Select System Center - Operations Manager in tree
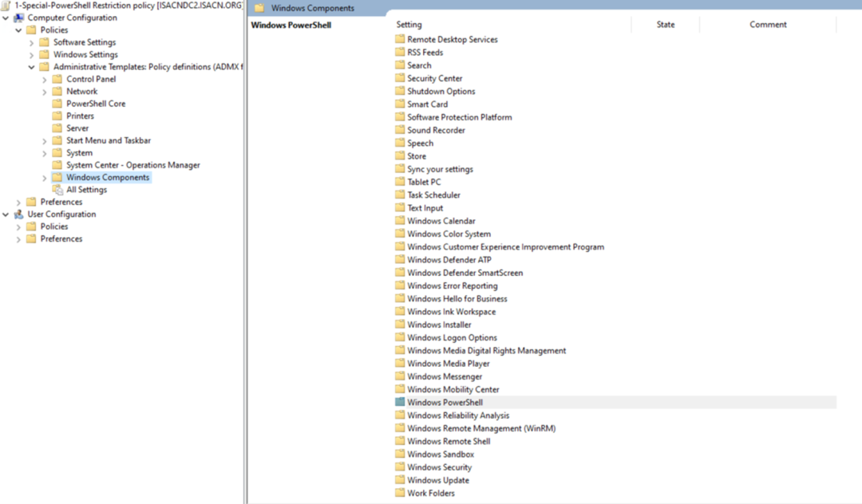862x504 pixels. pyautogui.click(x=133, y=165)
